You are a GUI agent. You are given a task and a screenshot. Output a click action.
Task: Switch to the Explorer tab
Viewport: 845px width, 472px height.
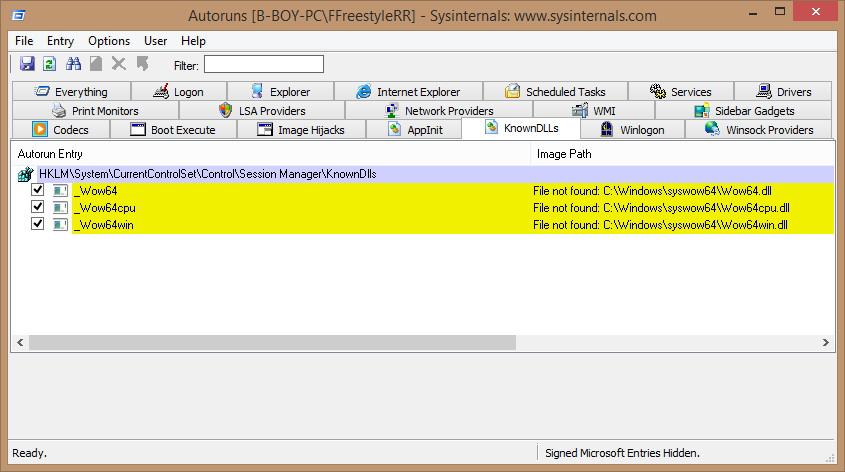coord(280,92)
